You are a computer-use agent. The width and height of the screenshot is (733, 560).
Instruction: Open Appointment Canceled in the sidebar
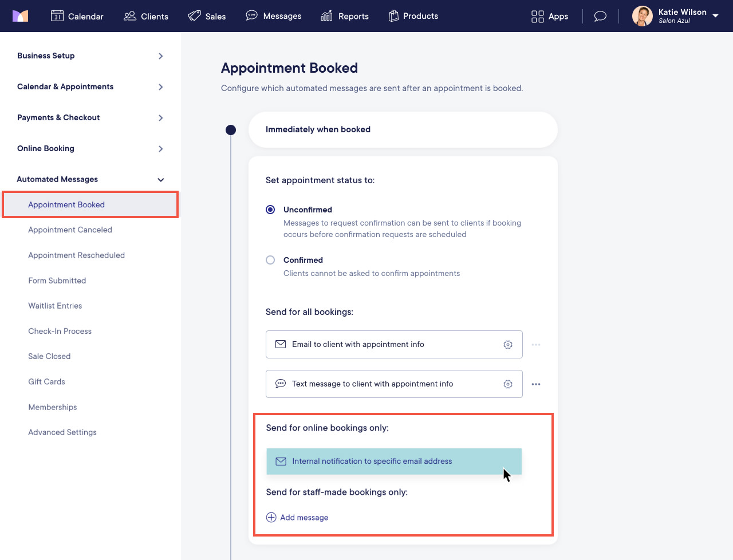click(x=70, y=230)
